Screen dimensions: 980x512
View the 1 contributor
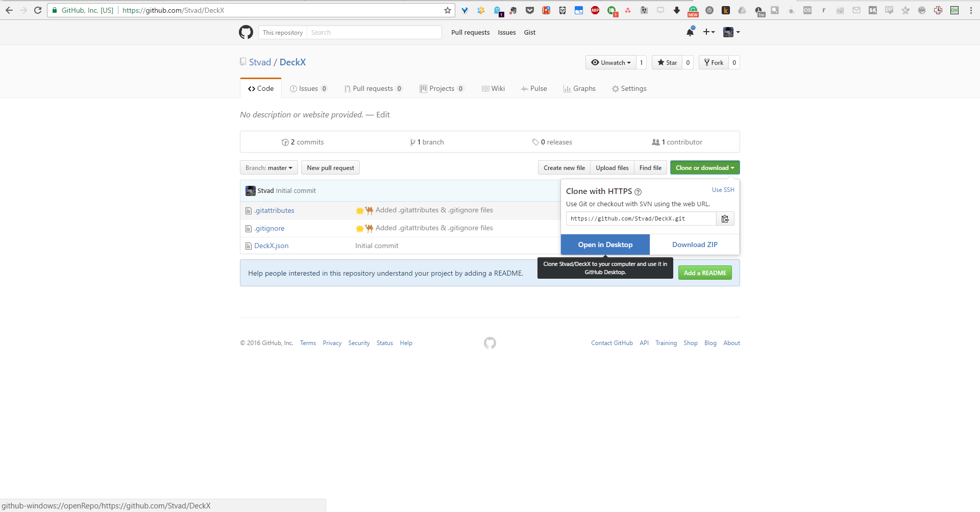pyautogui.click(x=677, y=142)
